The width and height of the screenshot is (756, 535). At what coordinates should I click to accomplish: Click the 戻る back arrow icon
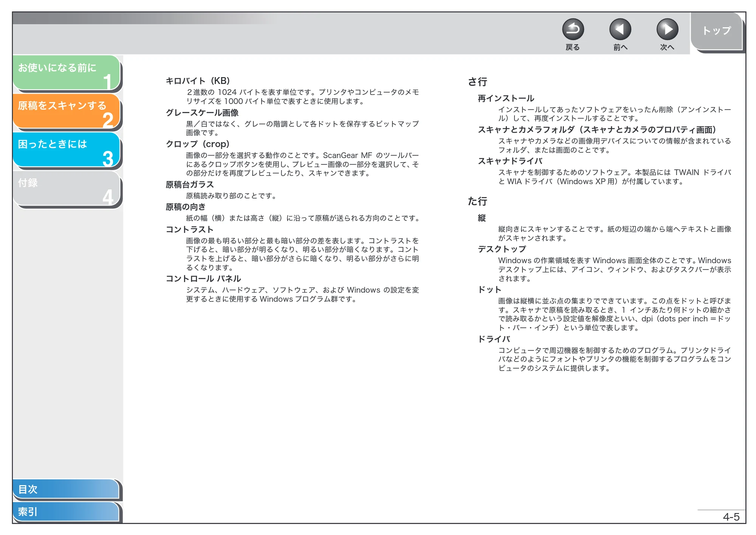[x=573, y=29]
